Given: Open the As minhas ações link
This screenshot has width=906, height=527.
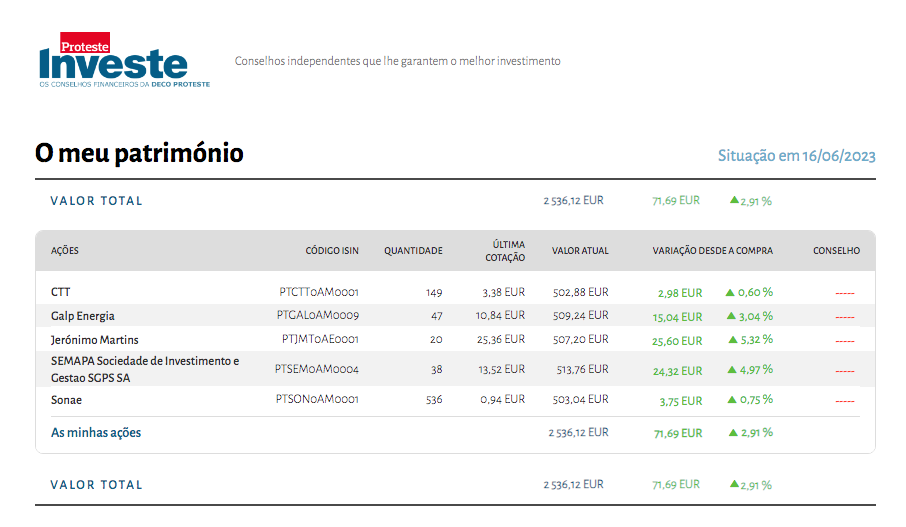Looking at the screenshot, I should coord(96,433).
